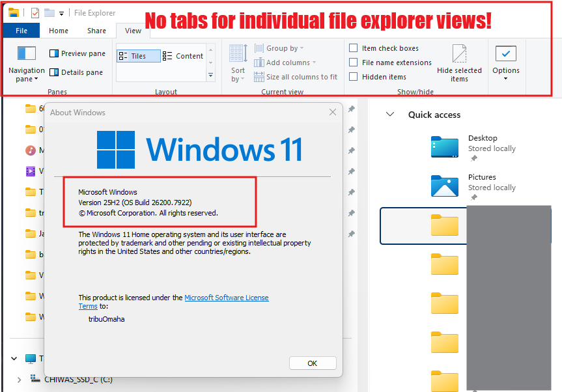Toggle the Preview pane

click(x=77, y=53)
